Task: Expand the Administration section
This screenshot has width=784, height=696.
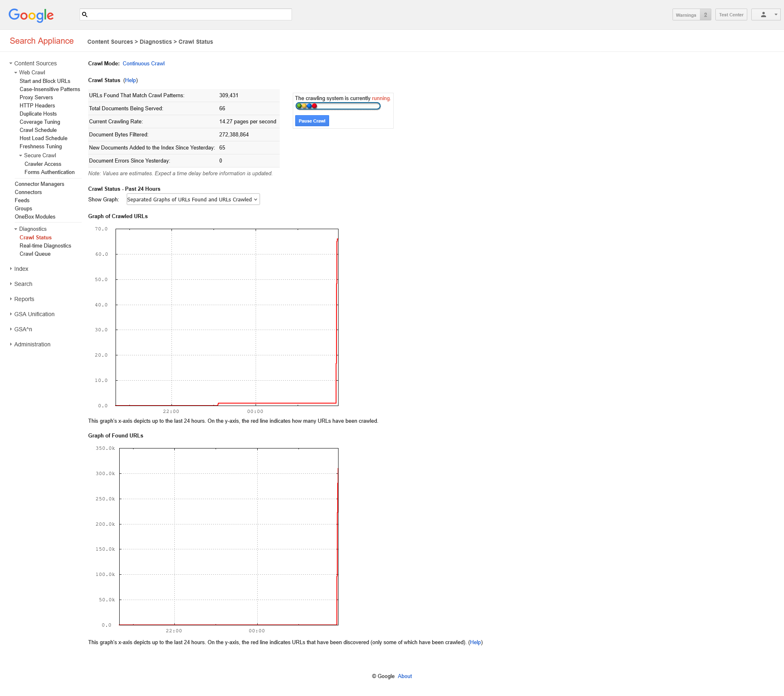Action: click(11, 344)
